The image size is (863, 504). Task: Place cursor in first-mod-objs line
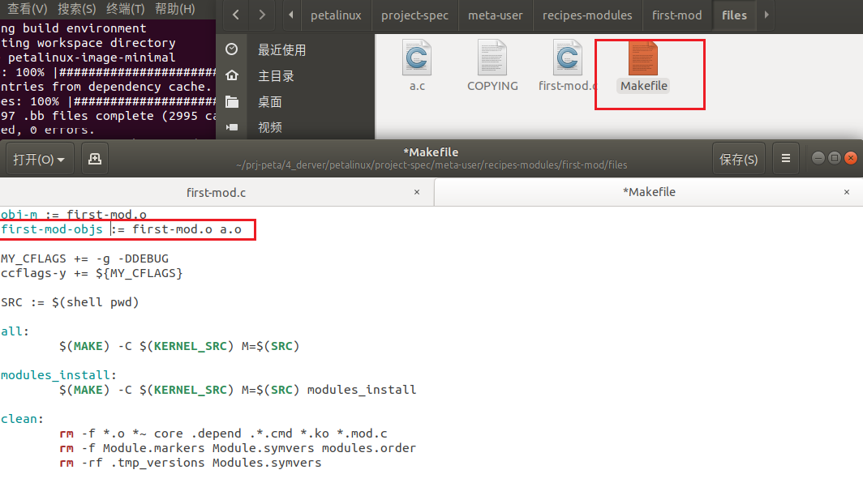point(121,229)
